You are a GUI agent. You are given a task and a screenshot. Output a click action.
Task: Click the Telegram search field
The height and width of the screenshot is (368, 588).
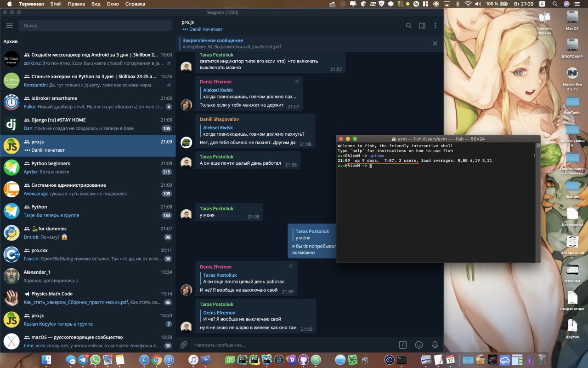point(95,26)
